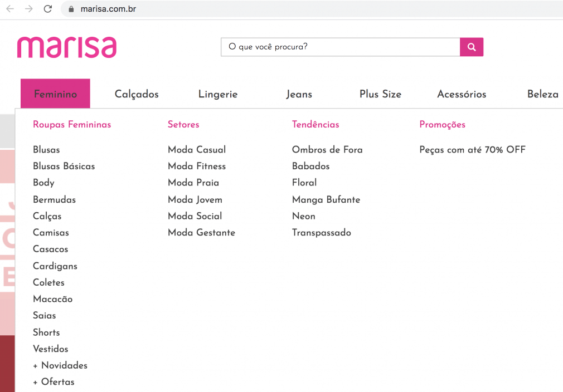Focus the 'O que você procura?' search field
This screenshot has height=392, width=563.
(341, 47)
